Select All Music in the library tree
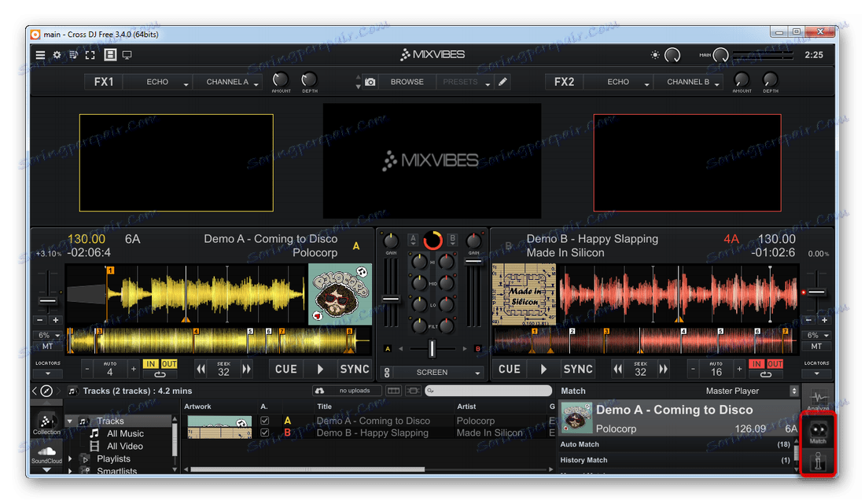 [x=125, y=433]
